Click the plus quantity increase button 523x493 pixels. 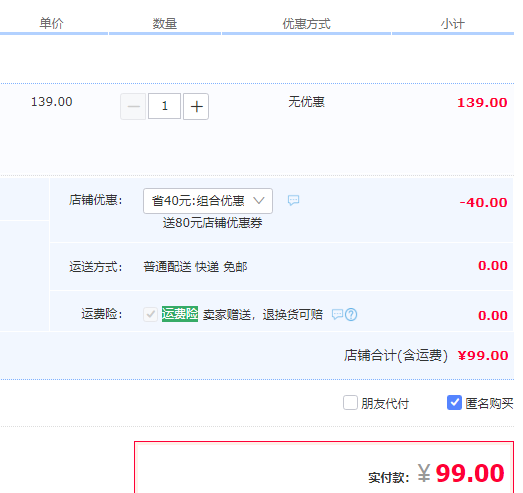196,106
